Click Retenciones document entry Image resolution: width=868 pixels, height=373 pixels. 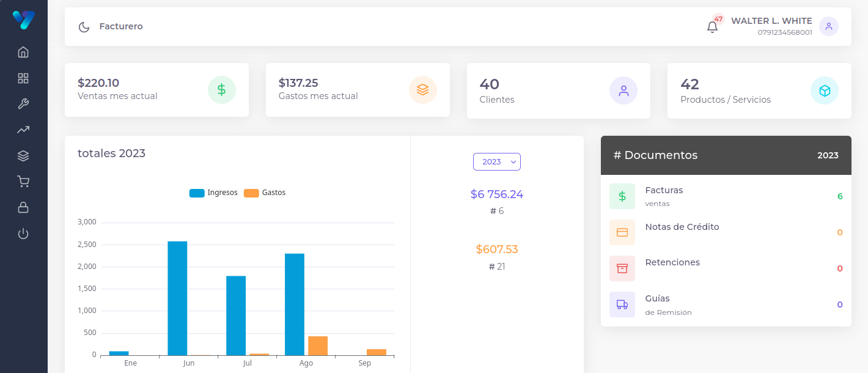coord(672,262)
